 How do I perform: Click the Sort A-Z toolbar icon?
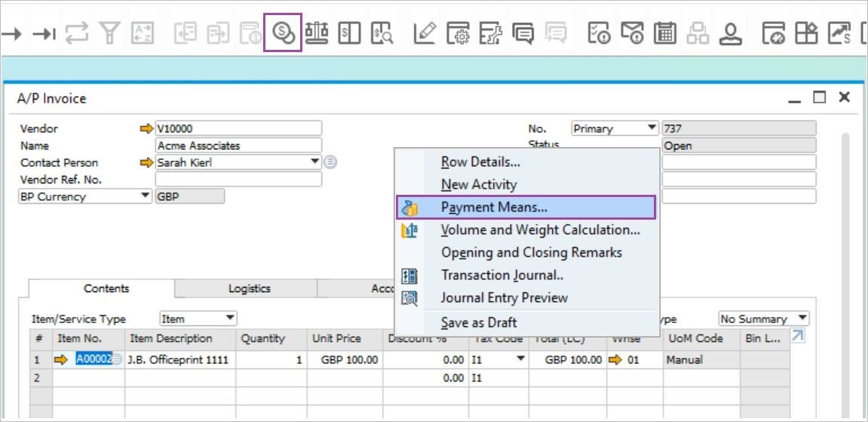pyautogui.click(x=143, y=33)
